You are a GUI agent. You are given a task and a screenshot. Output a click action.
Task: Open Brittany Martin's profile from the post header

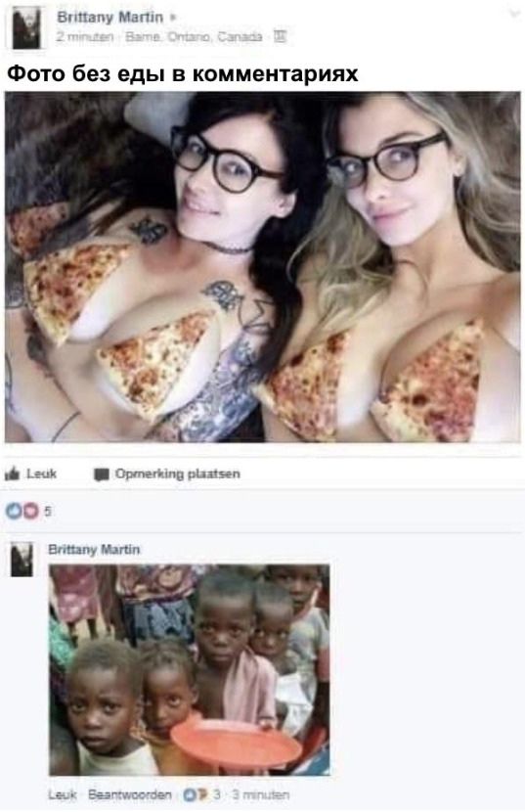click(x=109, y=17)
